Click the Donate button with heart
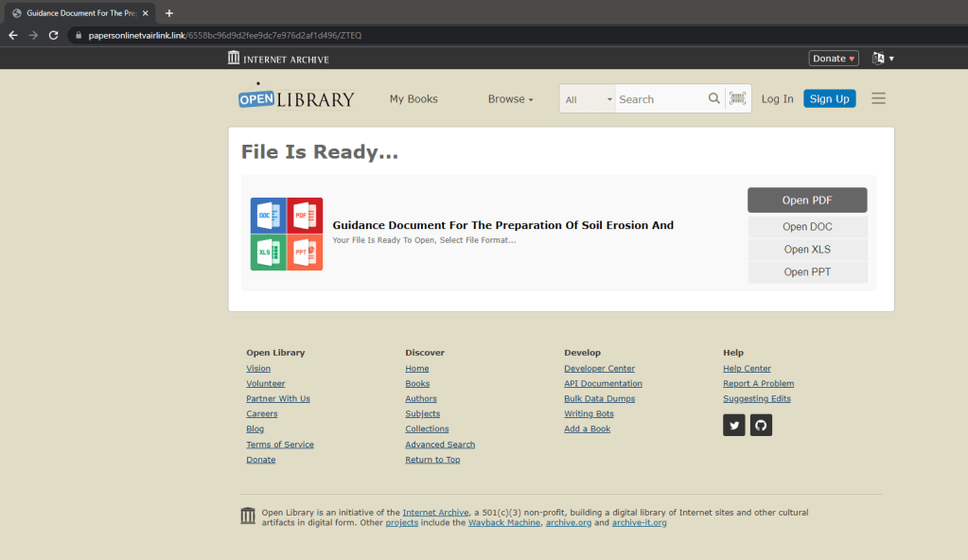Screen dimensions: 968x560 coord(834,59)
